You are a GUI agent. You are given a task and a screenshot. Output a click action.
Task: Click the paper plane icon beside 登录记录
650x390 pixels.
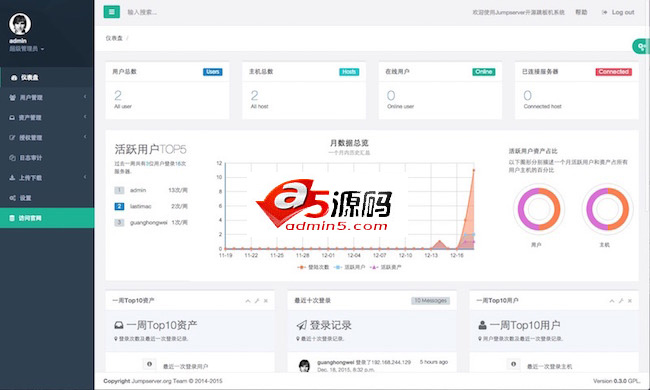(302, 325)
